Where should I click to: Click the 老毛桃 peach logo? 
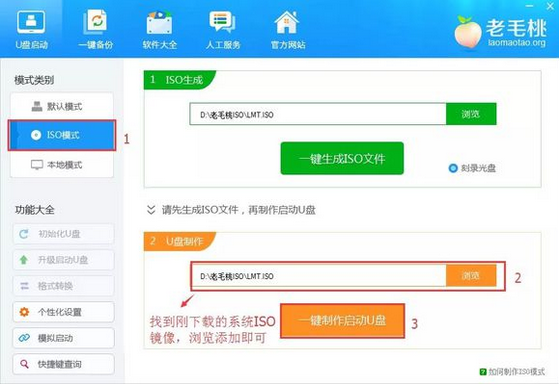(467, 32)
